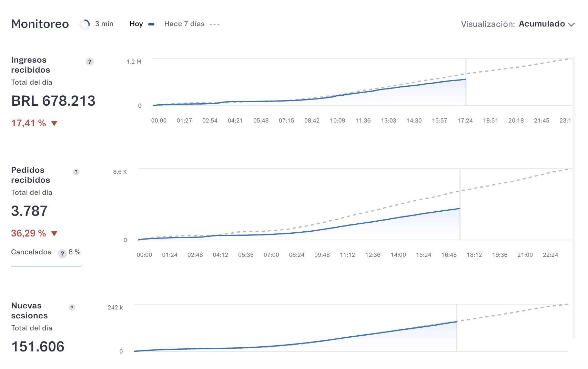Click the BRL 678.213 income total

click(x=53, y=101)
